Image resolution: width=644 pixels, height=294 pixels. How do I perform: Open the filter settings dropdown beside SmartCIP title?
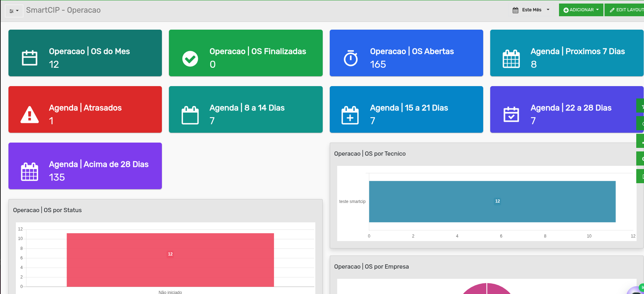[x=14, y=11]
